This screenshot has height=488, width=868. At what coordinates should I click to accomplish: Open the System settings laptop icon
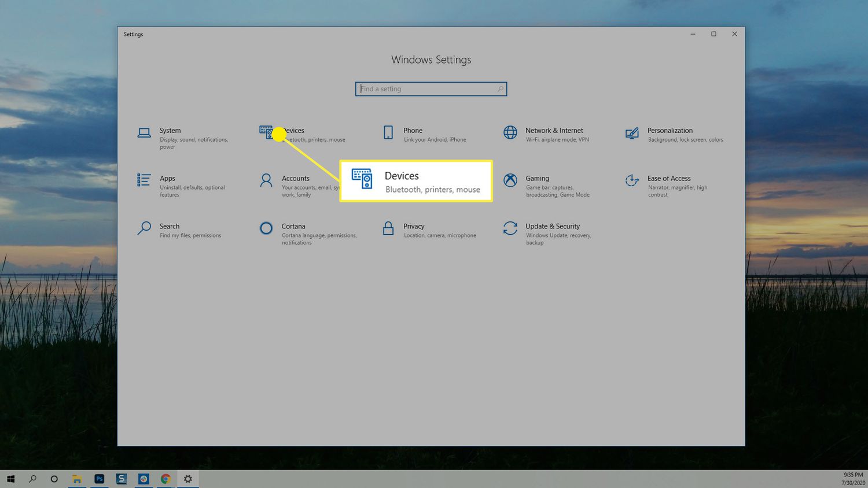point(144,133)
